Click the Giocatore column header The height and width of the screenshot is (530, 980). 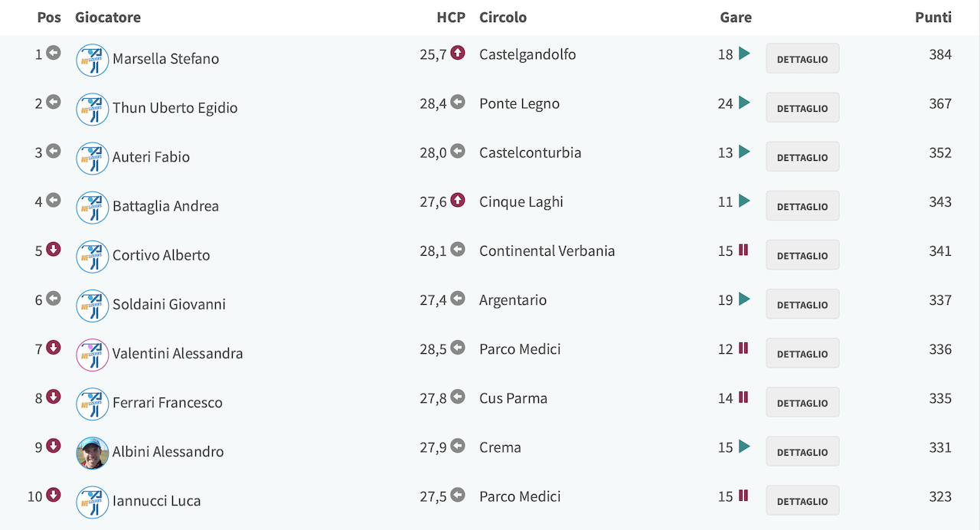click(x=108, y=17)
